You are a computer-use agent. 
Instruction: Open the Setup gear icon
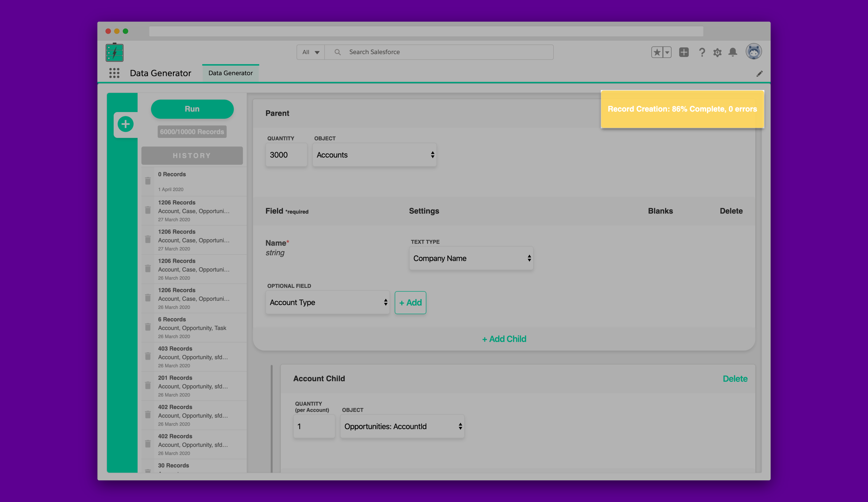coord(717,53)
